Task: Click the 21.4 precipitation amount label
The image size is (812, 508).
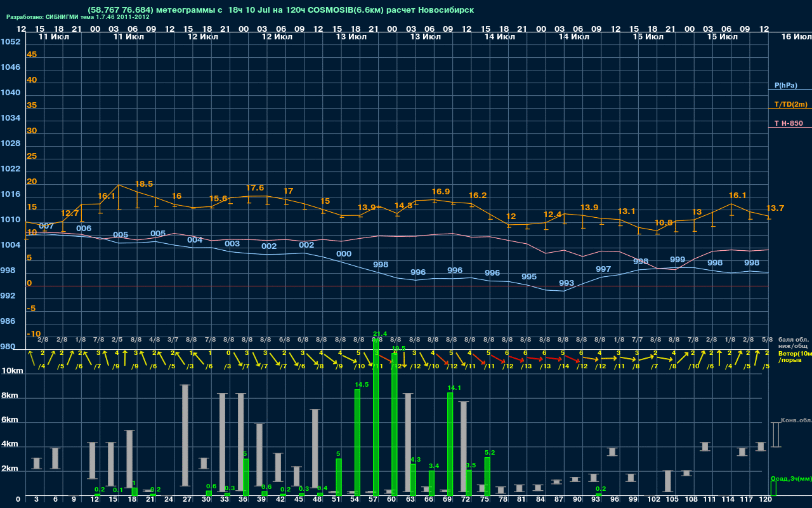Action: [380, 334]
